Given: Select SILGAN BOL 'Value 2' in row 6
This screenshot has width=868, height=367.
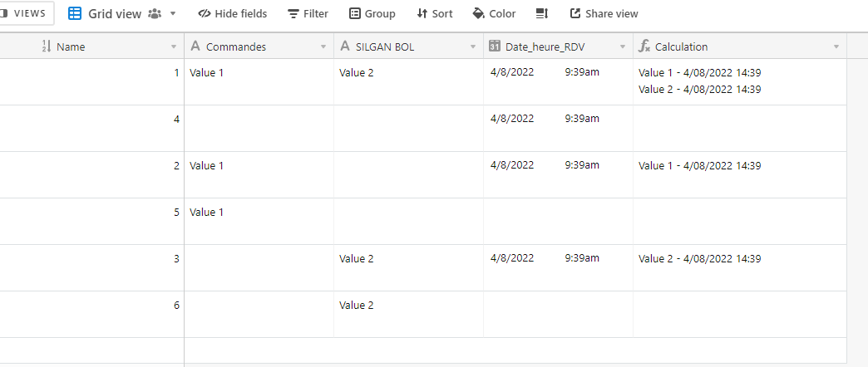Looking at the screenshot, I should 408,314.
